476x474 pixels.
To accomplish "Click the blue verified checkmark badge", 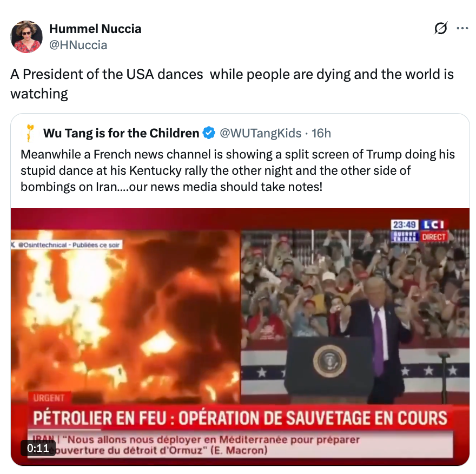I will 209,133.
